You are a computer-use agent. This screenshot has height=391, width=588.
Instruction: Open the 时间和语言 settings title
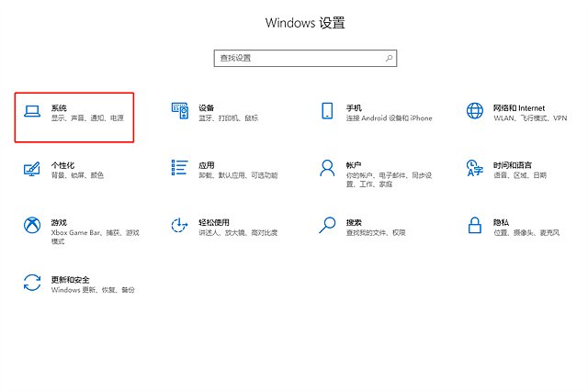(x=513, y=165)
